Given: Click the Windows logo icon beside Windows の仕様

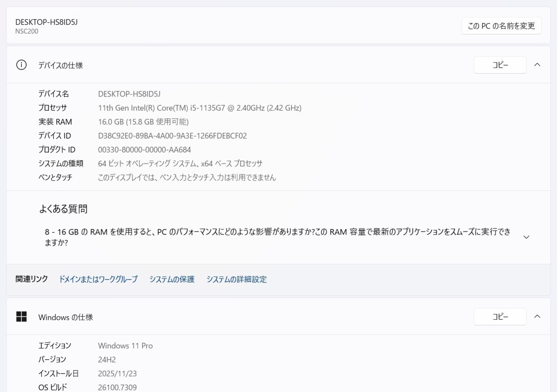Looking at the screenshot, I should coord(21,317).
